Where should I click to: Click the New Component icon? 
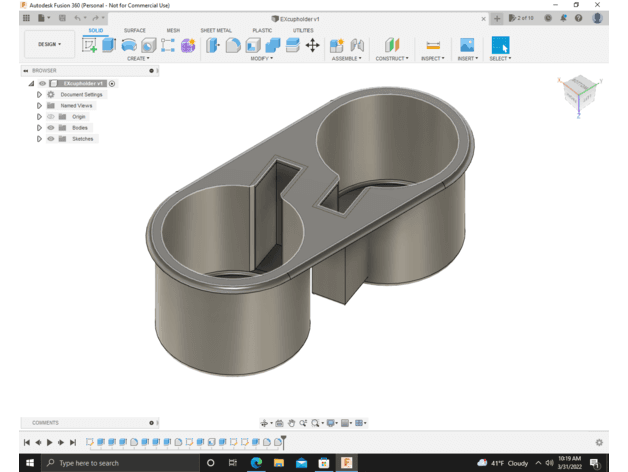pos(337,45)
